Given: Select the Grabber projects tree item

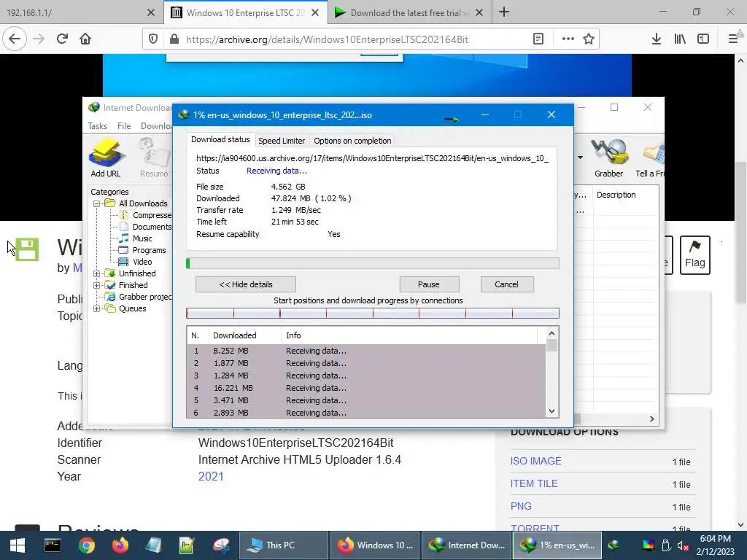Looking at the screenshot, I should [x=145, y=297].
